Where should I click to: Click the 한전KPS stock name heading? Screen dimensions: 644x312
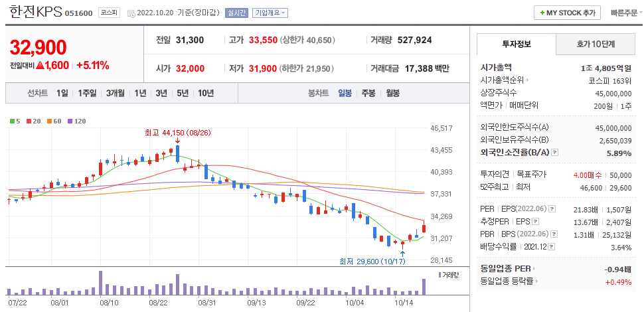36,12
